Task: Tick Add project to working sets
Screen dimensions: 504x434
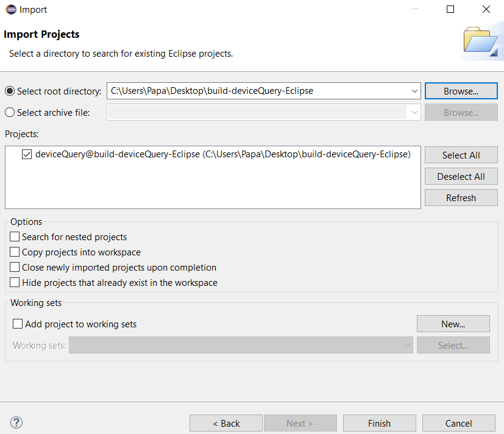Action: click(18, 324)
